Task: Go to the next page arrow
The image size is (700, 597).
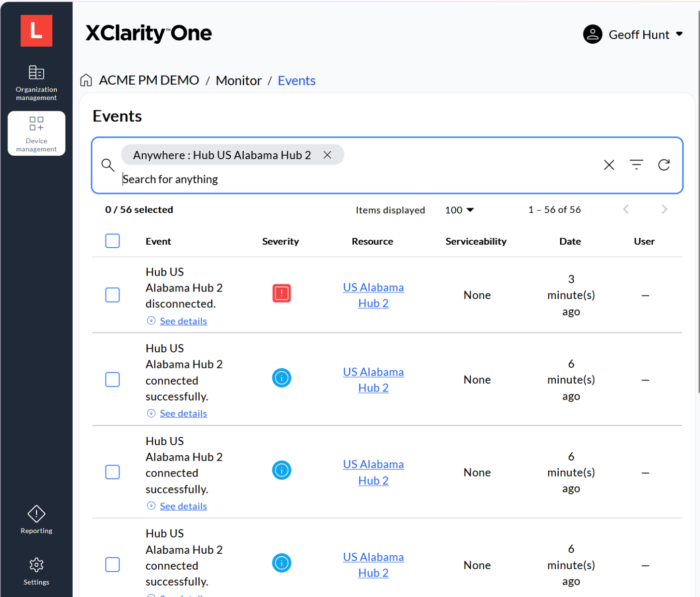Action: [x=664, y=209]
